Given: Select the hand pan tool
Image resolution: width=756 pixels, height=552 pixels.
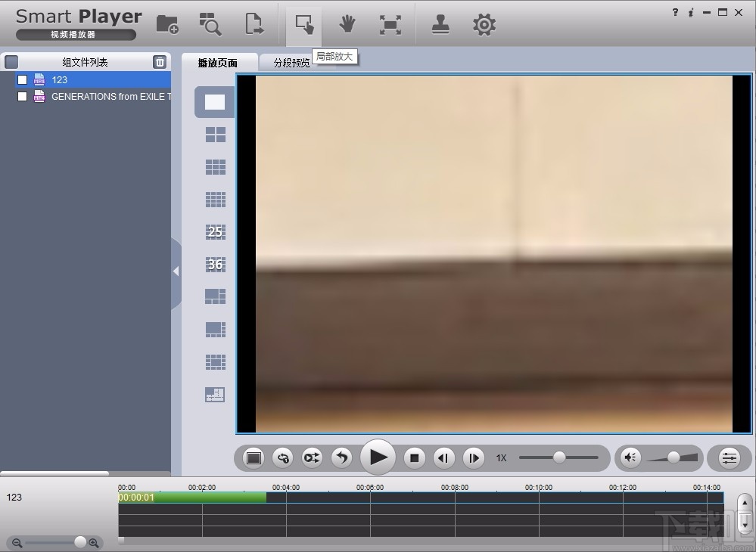Looking at the screenshot, I should (x=347, y=24).
